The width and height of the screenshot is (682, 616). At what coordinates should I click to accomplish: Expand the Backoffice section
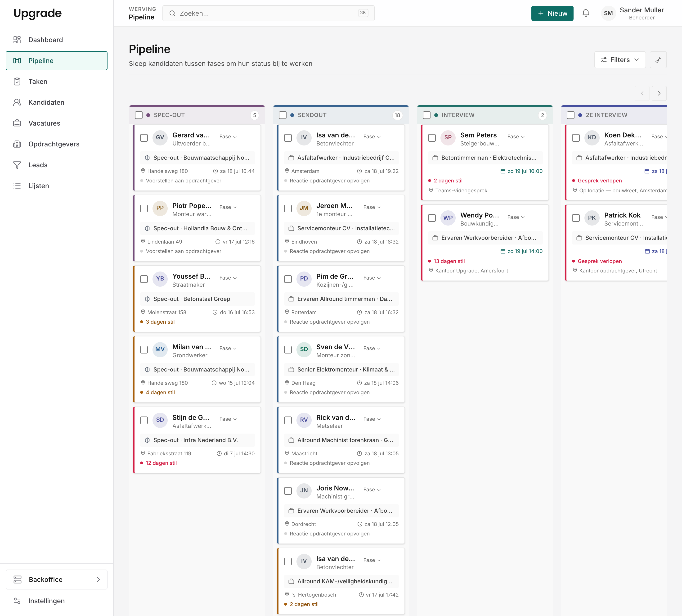tap(57, 580)
